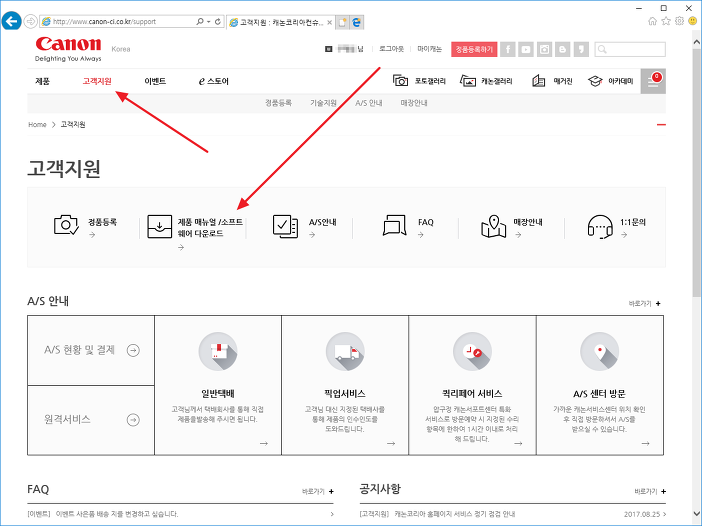The height and width of the screenshot is (526, 702).
Task: Open browser Tools gear icon
Action: coord(680,21)
